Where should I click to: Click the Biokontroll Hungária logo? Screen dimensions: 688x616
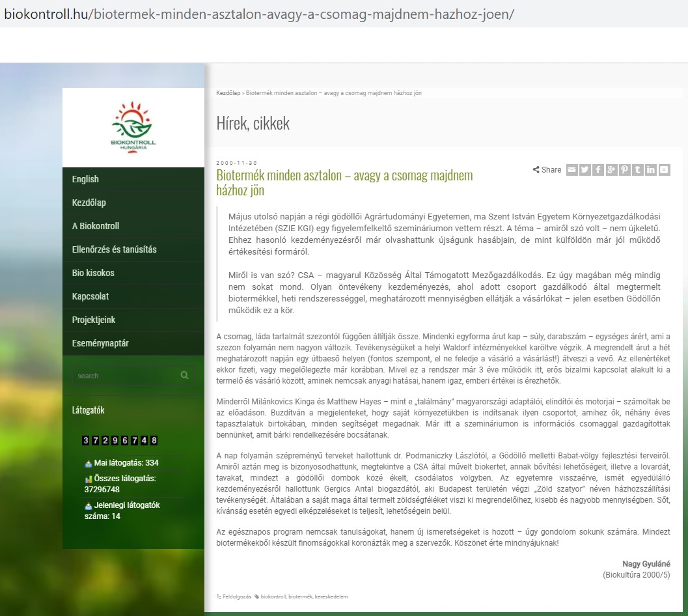133,127
